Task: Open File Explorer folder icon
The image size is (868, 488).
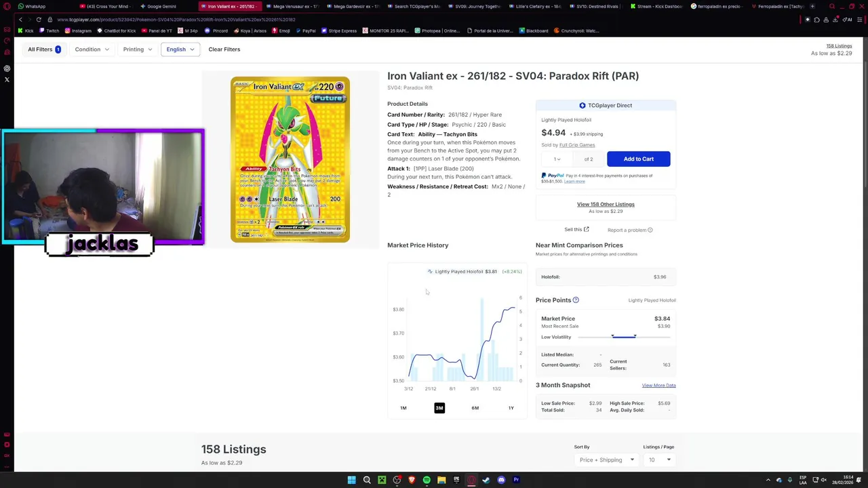Action: click(441, 480)
